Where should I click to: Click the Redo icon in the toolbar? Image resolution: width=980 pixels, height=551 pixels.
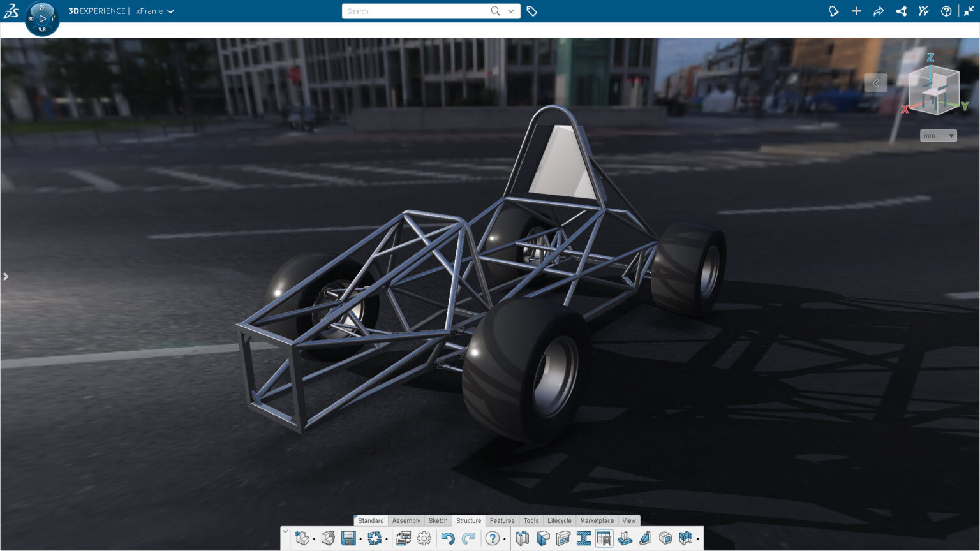point(468,538)
